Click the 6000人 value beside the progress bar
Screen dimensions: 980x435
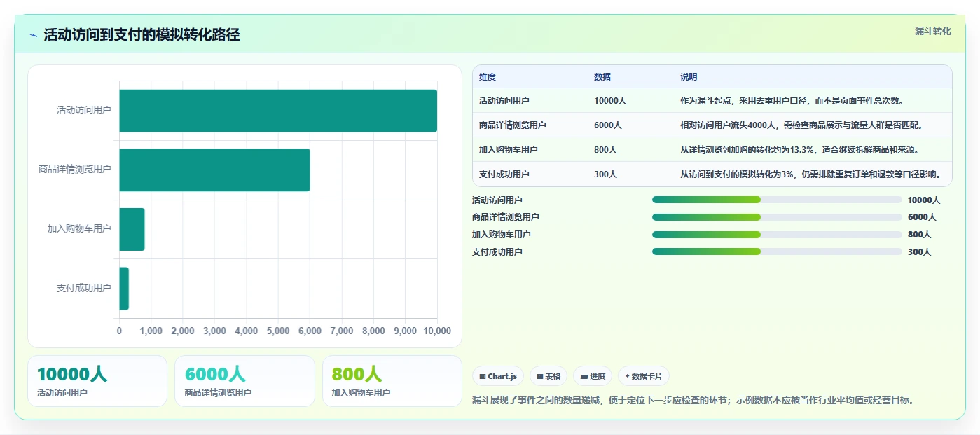point(922,217)
